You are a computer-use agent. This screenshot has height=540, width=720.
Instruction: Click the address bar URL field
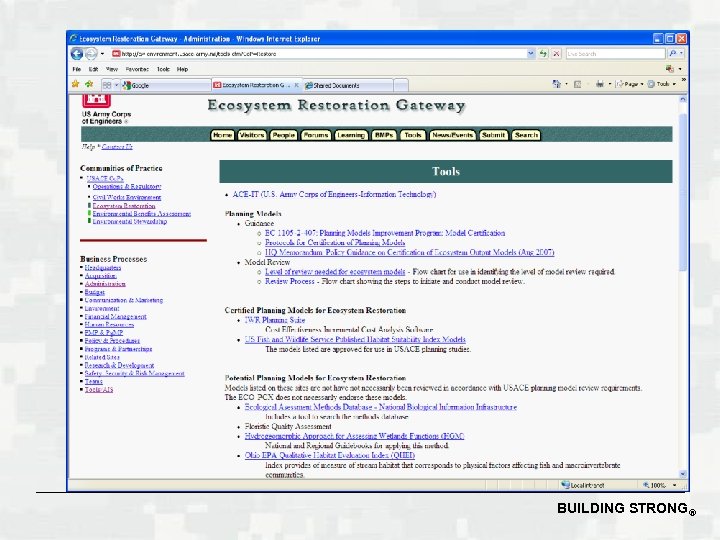[x=324, y=54]
